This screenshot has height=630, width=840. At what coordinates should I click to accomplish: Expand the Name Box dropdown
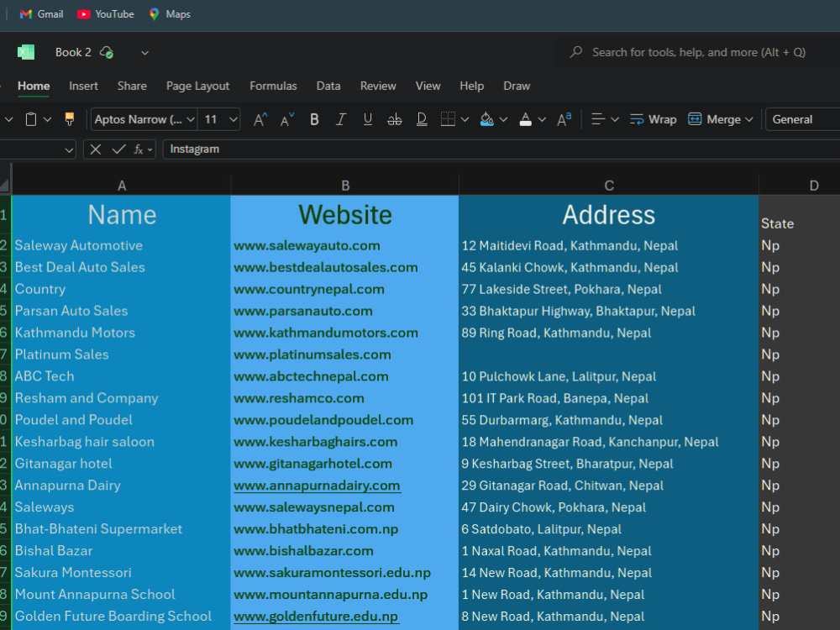coord(69,150)
